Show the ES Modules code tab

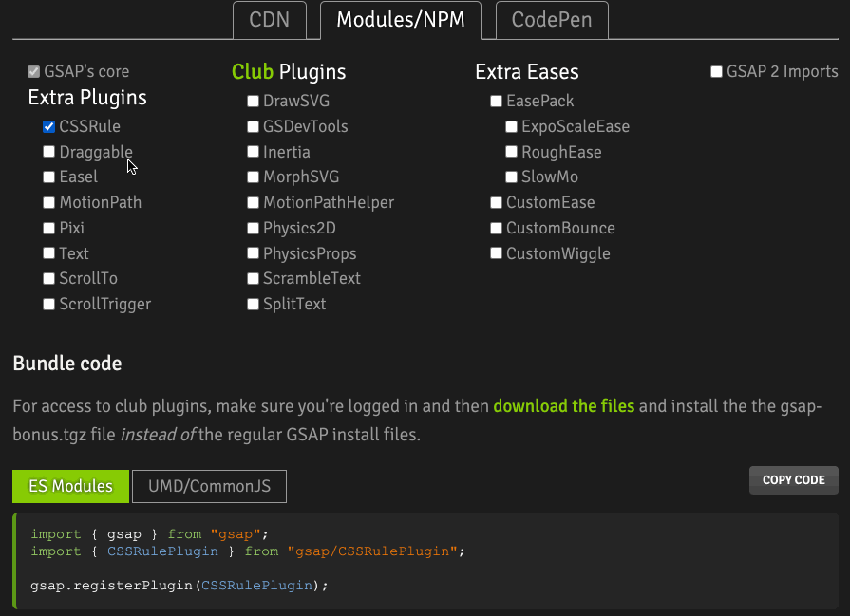click(x=71, y=486)
